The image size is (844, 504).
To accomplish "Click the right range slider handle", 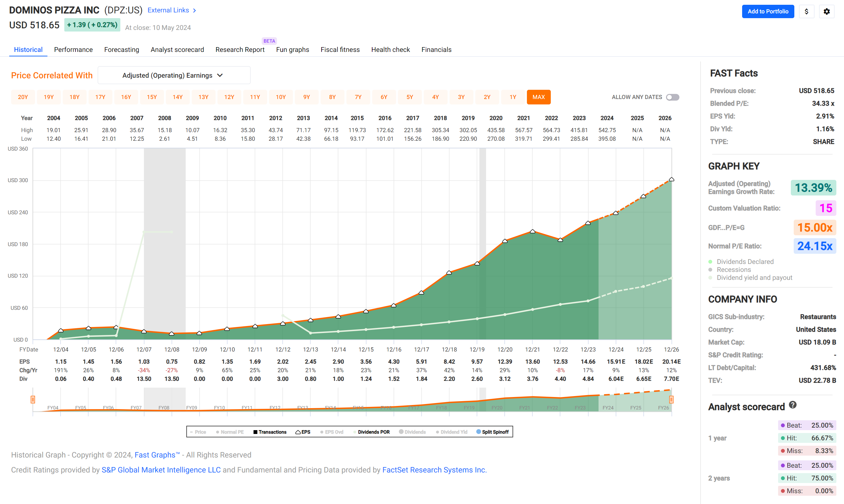I will point(671,399).
